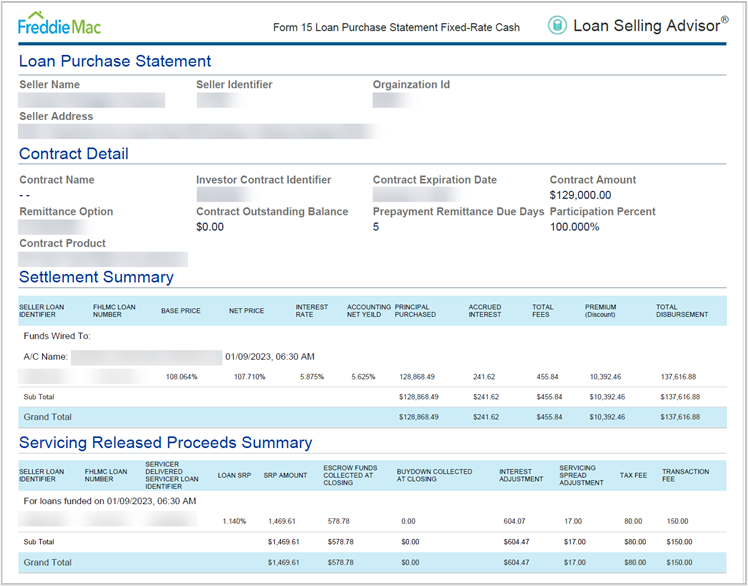This screenshot has height=586, width=748.
Task: Click the Settlement Summary heading
Action: tap(96, 277)
